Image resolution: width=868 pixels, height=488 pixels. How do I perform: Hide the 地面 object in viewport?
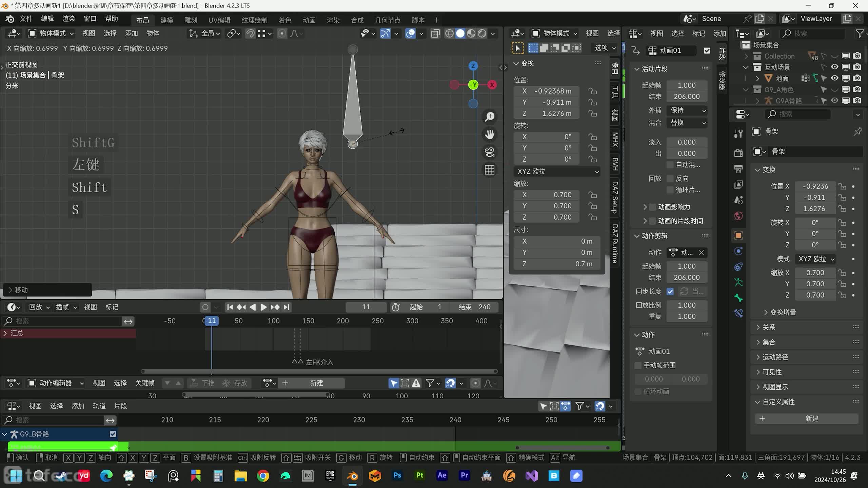pyautogui.click(x=834, y=78)
